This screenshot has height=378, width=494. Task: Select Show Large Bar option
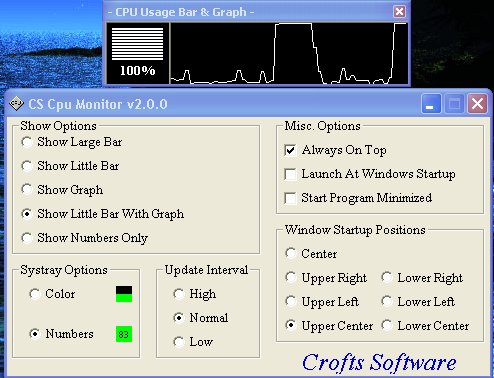click(27, 142)
